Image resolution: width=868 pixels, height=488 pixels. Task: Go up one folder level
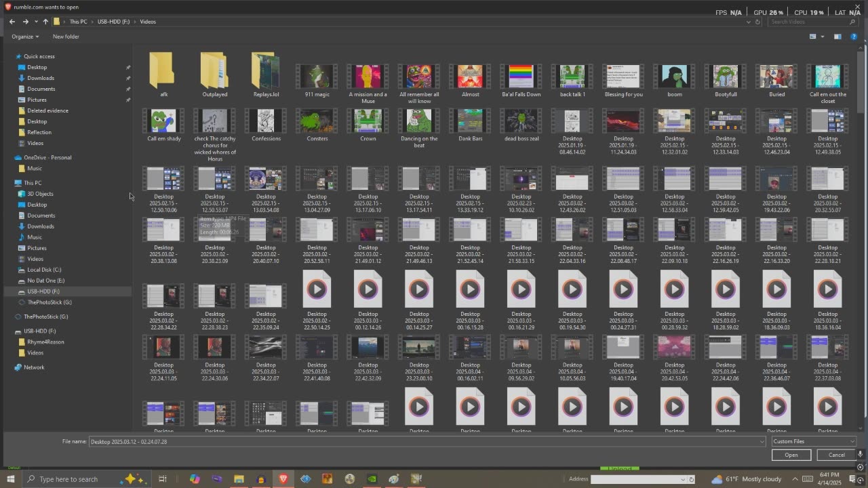tap(45, 22)
